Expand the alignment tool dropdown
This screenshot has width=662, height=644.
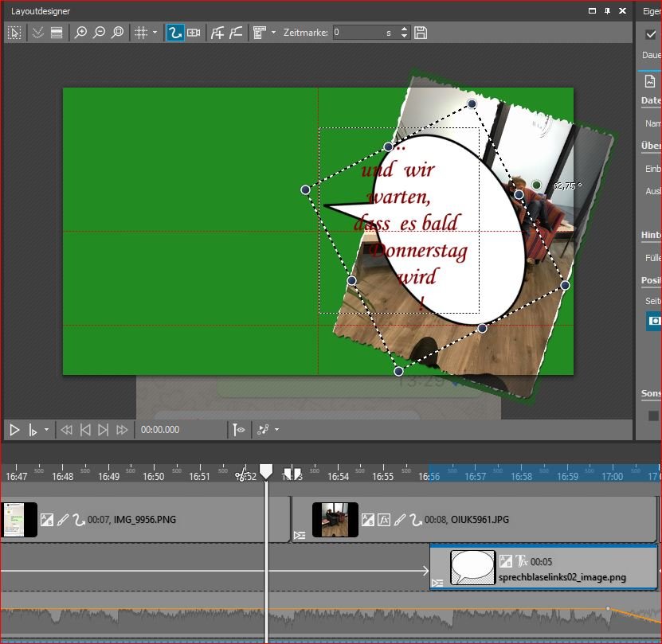coord(273,33)
